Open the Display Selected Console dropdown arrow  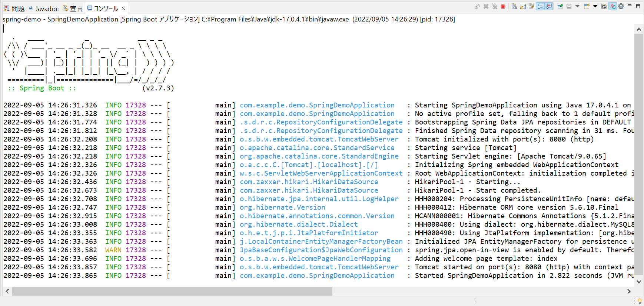coord(577,6)
